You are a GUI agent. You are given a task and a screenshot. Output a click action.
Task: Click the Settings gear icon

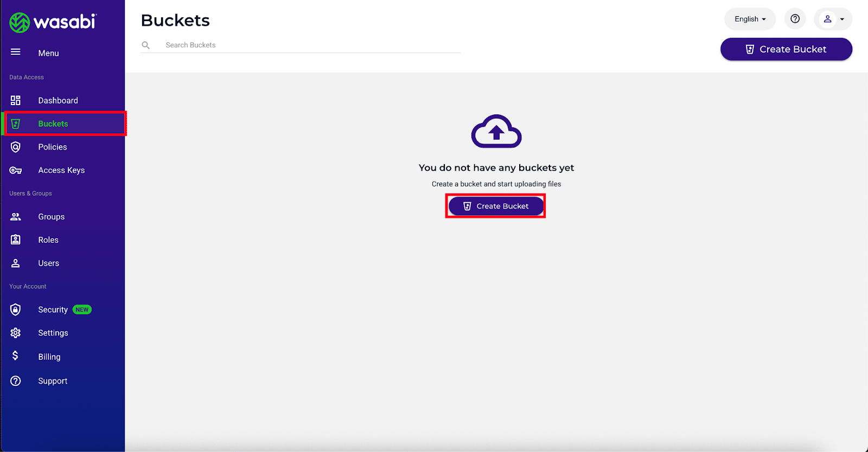(x=16, y=333)
